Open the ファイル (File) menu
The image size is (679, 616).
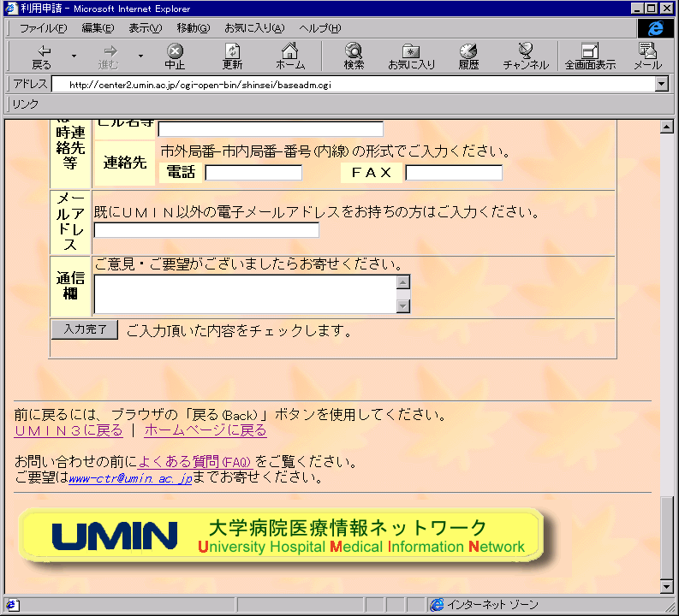[x=43, y=28]
